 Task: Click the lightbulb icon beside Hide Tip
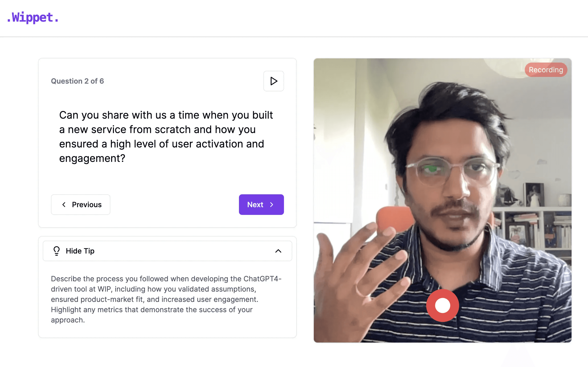(x=56, y=251)
